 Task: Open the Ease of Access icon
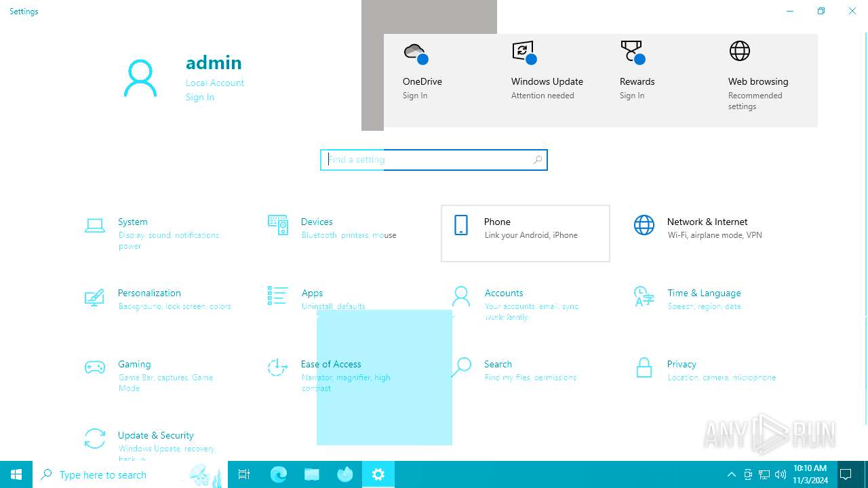[x=277, y=367]
